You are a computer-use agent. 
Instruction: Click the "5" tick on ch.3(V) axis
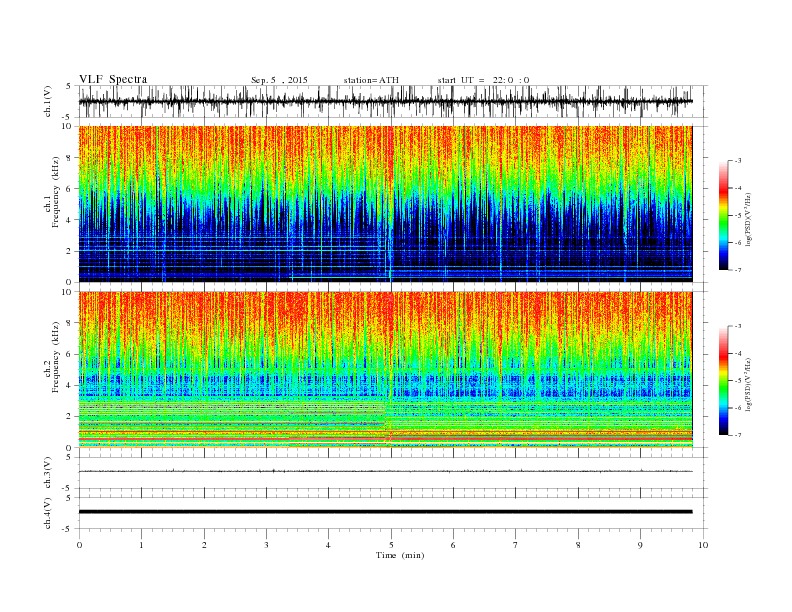click(69, 457)
